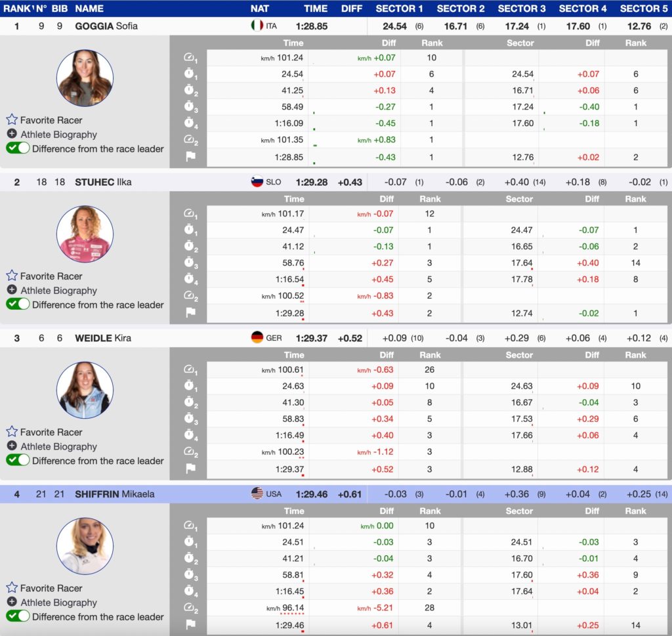
Task: Click Ilka Stuhec's profile photo
Action: pos(85,234)
